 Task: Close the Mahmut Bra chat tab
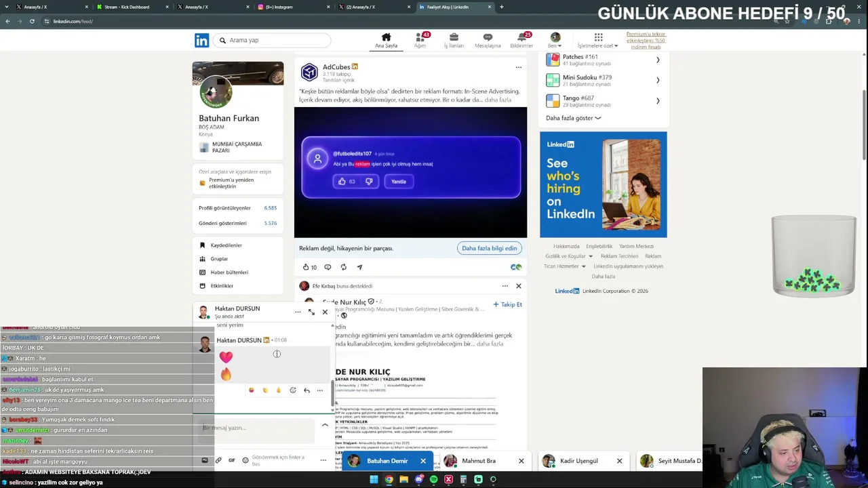click(521, 461)
